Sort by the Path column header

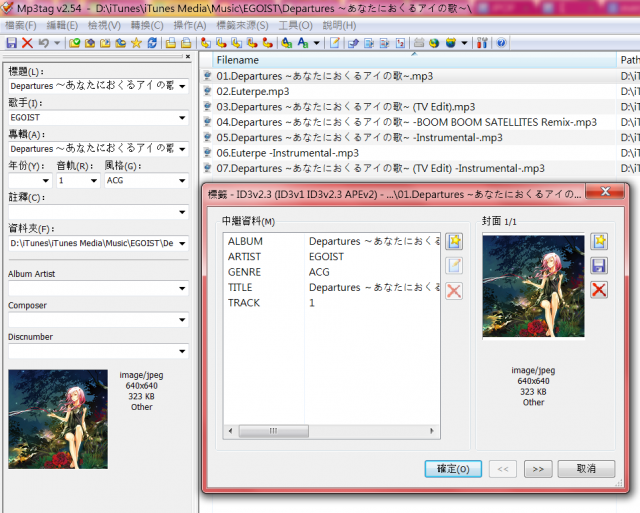pos(629,60)
